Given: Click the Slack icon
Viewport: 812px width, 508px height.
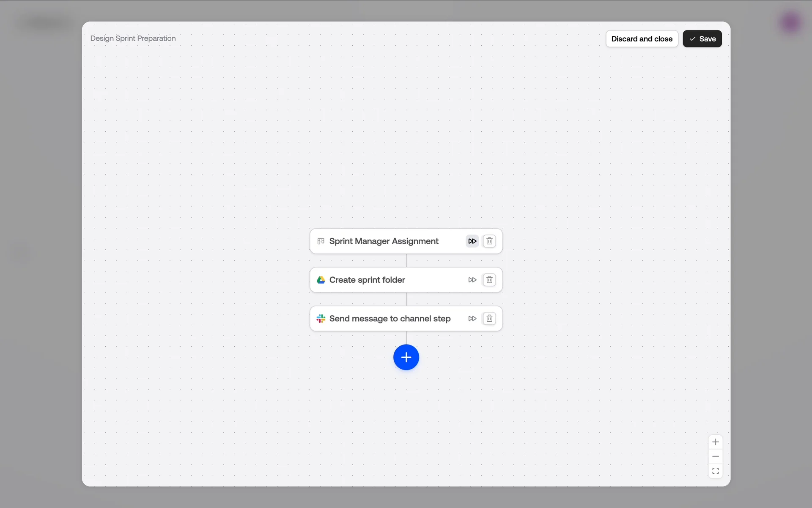Looking at the screenshot, I should click(x=321, y=319).
